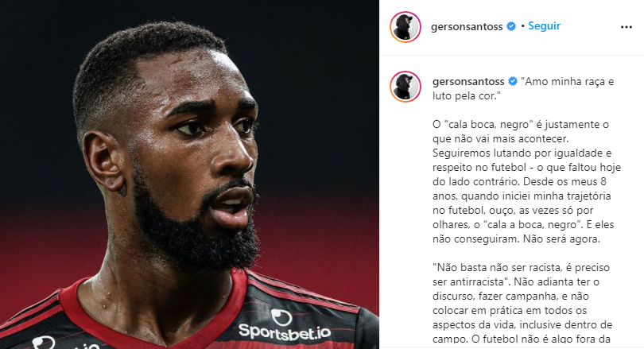The height and width of the screenshot is (349, 644).
Task: Open gersonsantoss profile from the header username
Action: pos(467,27)
